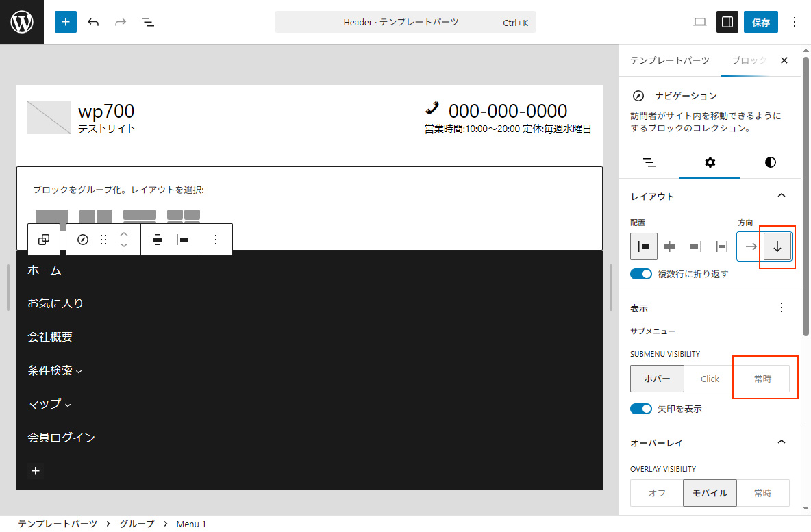
Task: Click the WordPress logo icon
Action: click(x=21, y=21)
